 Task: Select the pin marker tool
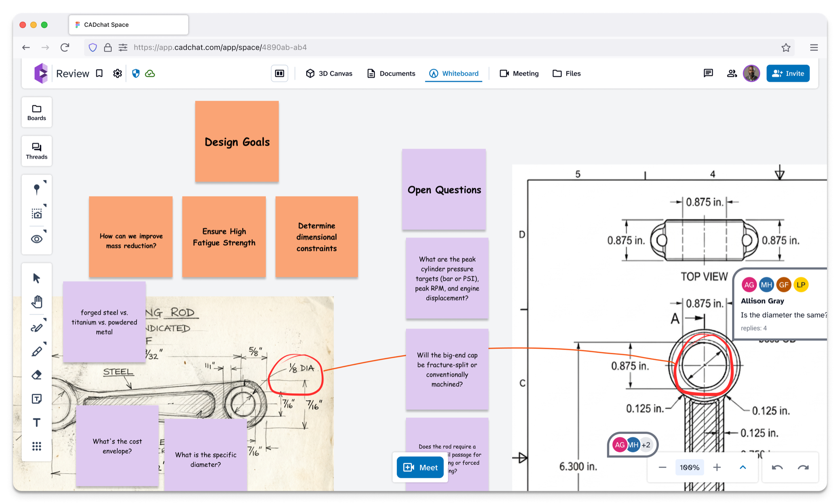[37, 189]
